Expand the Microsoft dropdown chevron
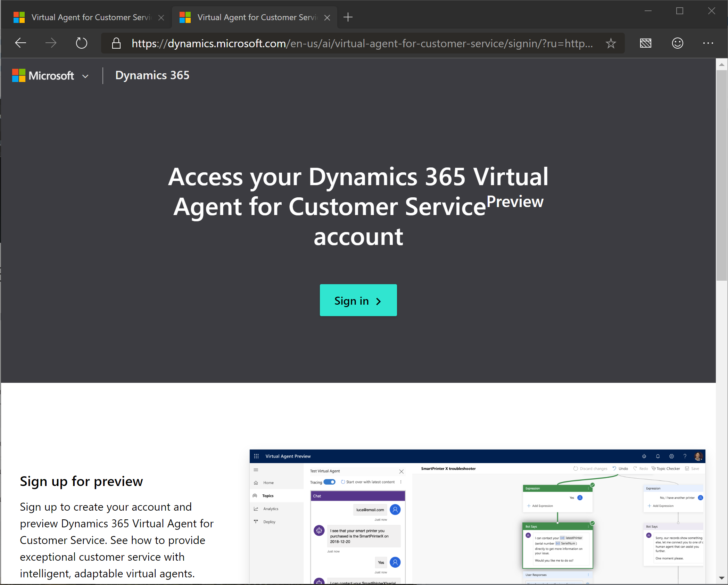Viewport: 728px width, 585px height. coord(85,76)
